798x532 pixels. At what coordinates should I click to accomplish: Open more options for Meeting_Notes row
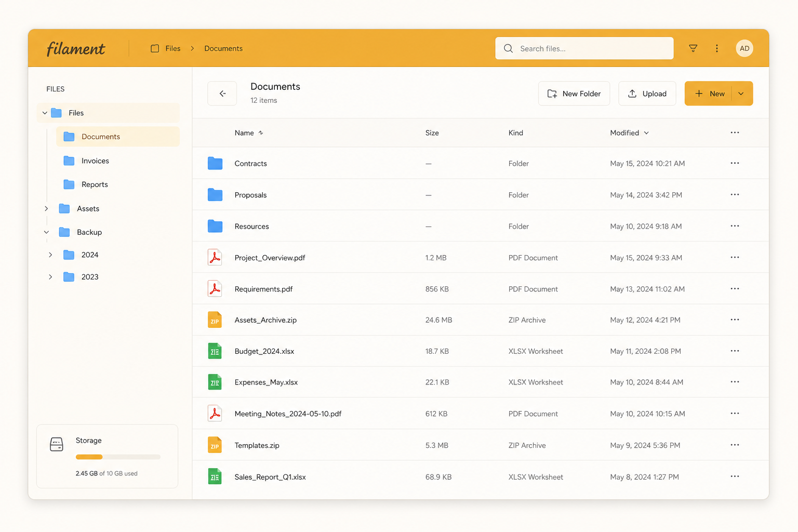click(735, 413)
